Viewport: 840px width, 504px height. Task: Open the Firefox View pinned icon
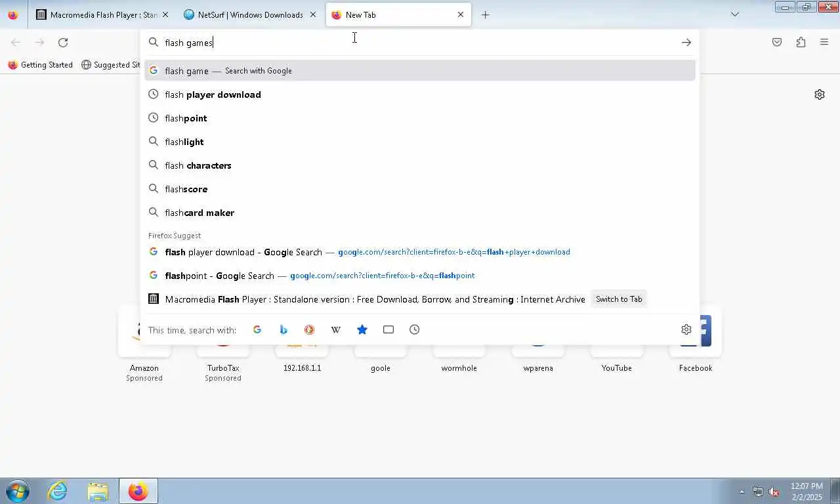(12, 14)
